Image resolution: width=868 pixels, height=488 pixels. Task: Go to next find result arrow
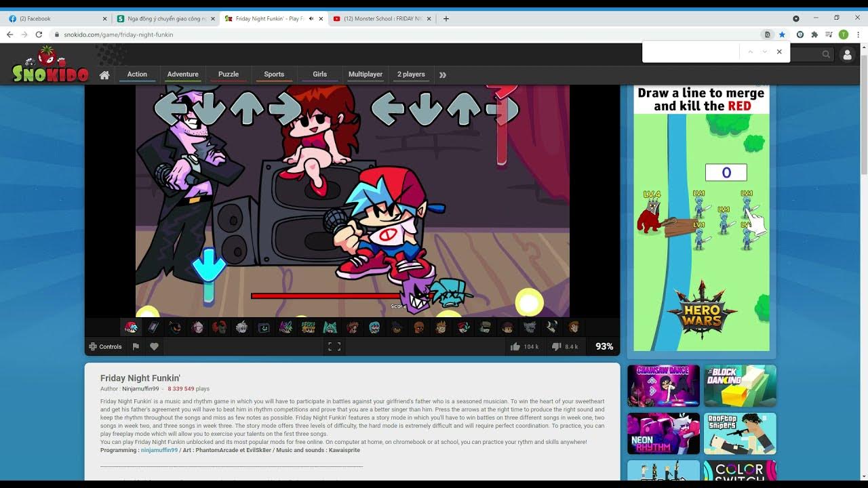pos(765,52)
